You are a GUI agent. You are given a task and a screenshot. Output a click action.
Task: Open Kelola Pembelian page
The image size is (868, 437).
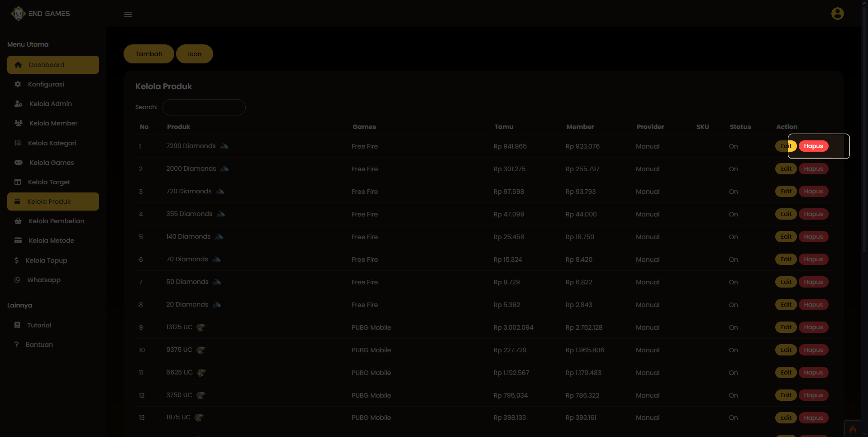click(53, 221)
